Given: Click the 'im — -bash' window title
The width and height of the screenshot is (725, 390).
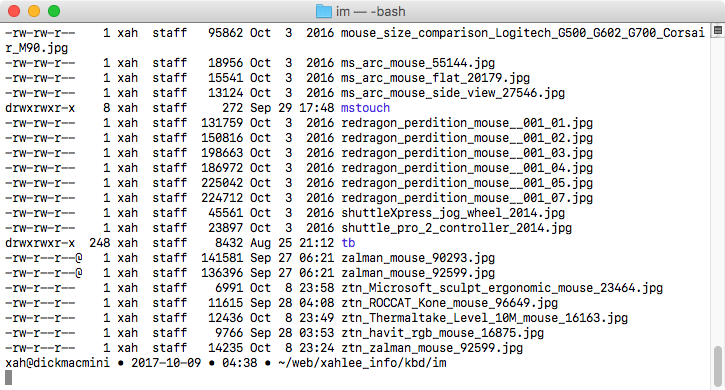Looking at the screenshot, I should (x=370, y=11).
